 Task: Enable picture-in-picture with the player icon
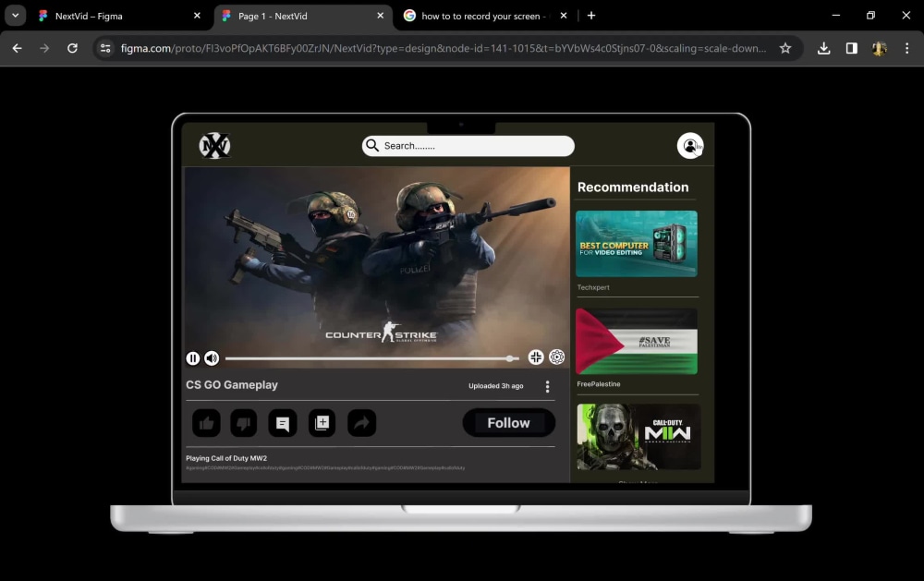(536, 357)
